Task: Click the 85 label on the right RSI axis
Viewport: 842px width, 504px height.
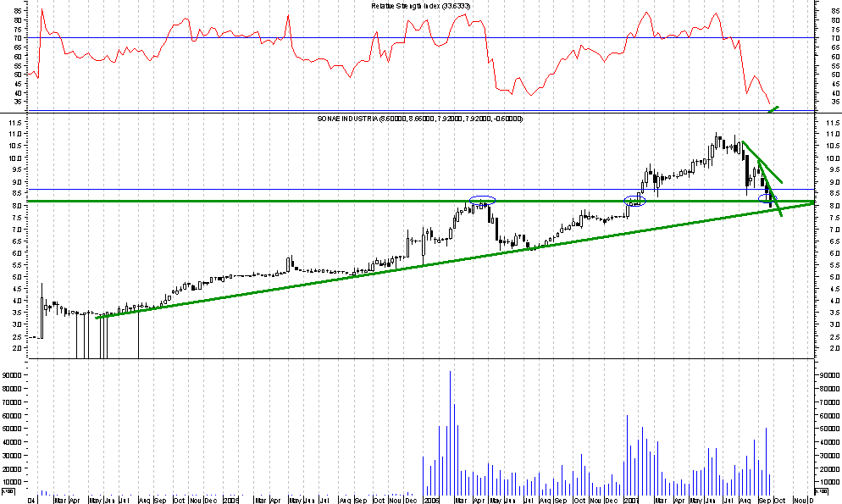Action: click(x=835, y=11)
